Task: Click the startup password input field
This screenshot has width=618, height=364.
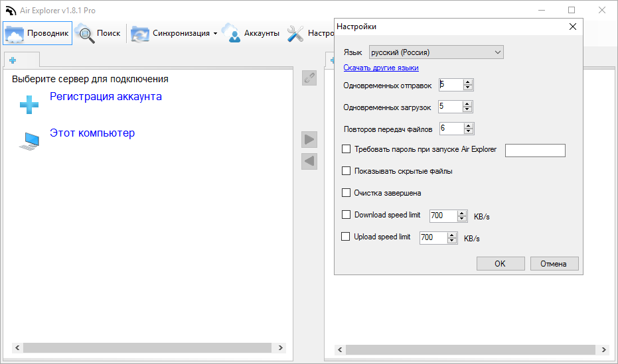Action: coord(535,151)
